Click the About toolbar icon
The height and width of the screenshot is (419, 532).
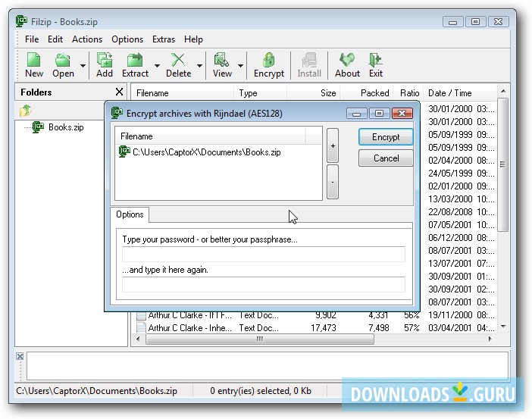pos(347,65)
